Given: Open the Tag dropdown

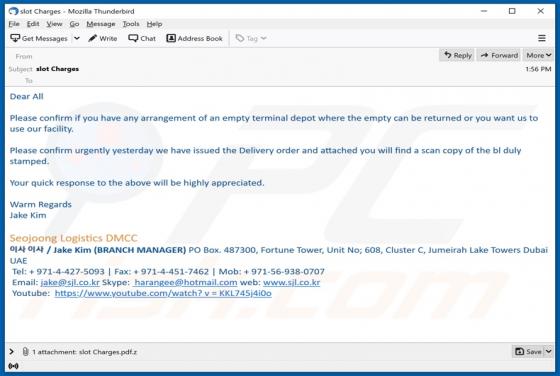Looking at the screenshot, I should click(x=251, y=38).
